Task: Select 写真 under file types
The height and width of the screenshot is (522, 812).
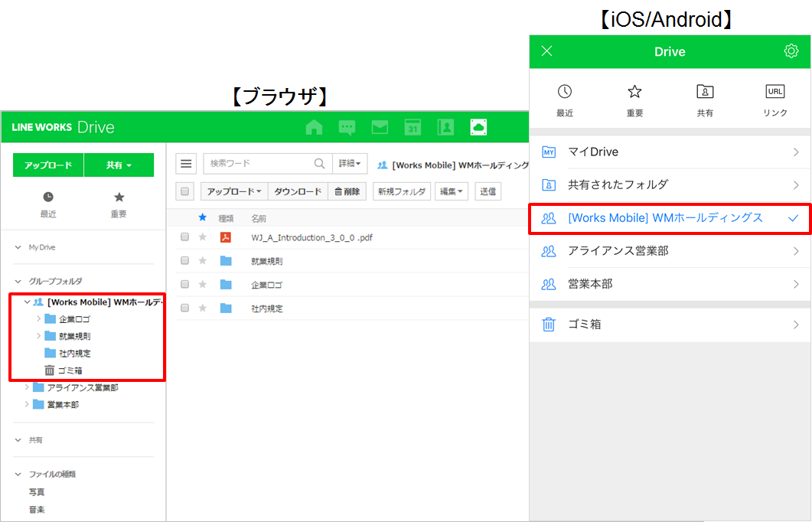Action: coord(37,492)
